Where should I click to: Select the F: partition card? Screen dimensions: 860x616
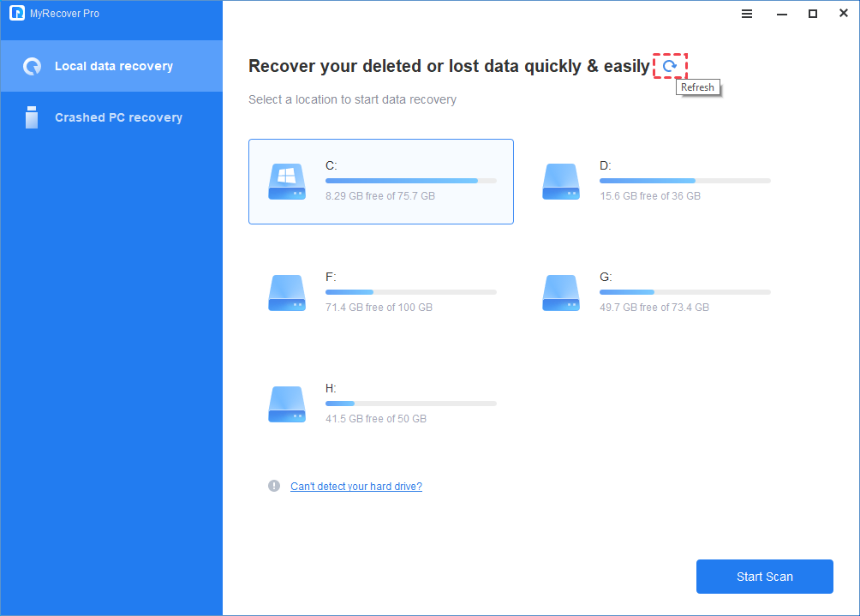[x=381, y=293]
